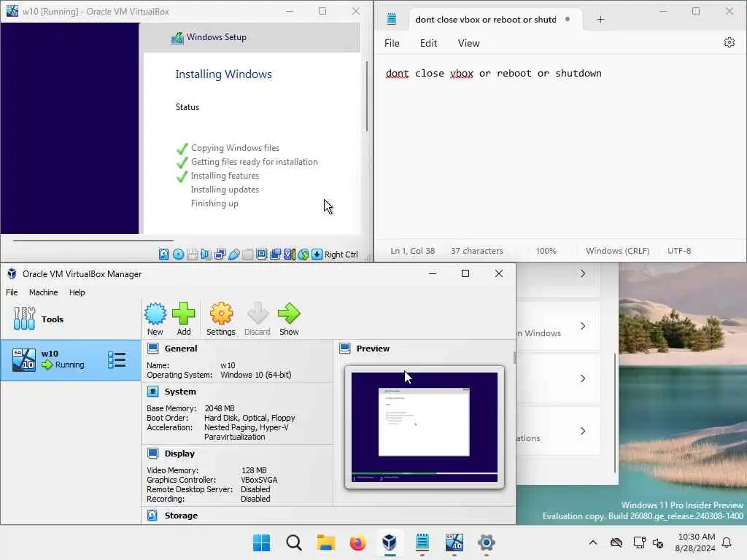Open the Edit menu in Notepad
This screenshot has height=560, width=747.
(429, 43)
